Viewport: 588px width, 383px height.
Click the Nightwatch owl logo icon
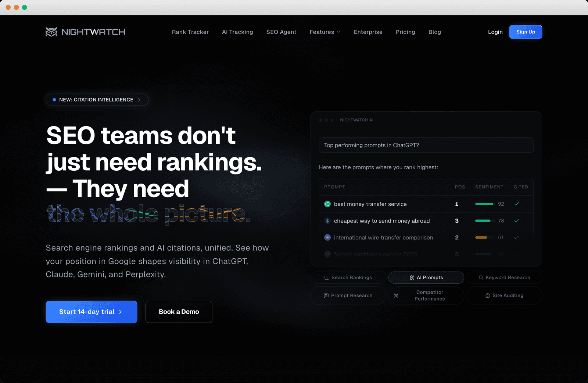pos(51,32)
